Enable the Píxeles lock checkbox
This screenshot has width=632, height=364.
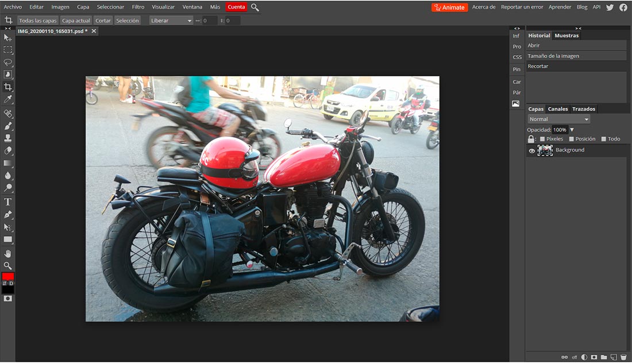(x=542, y=139)
